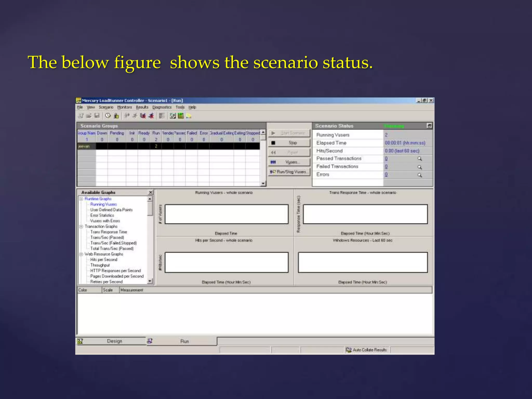Select Trans Response Time in the tree
Viewport: 532px width, 399px height.
click(109, 232)
